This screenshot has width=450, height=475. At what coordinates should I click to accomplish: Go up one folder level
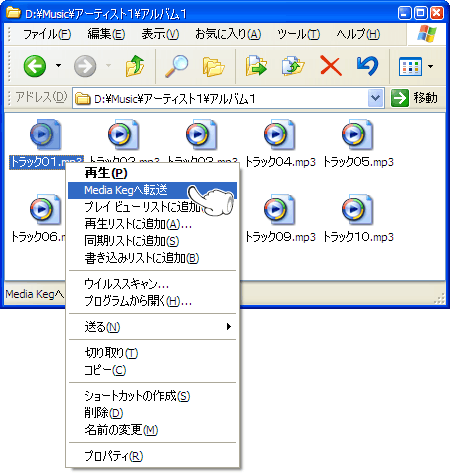click(135, 66)
